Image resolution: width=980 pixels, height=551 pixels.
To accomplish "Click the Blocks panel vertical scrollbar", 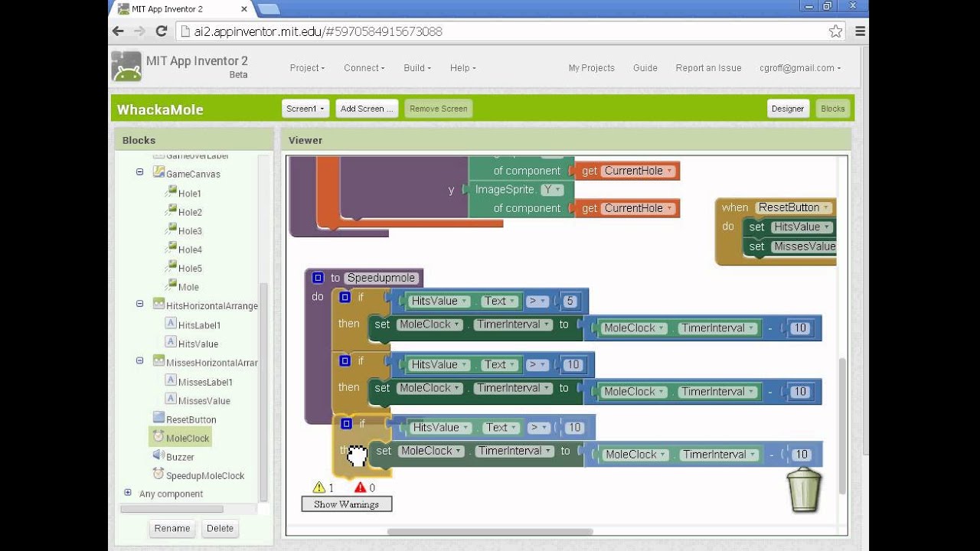I will click(264, 390).
